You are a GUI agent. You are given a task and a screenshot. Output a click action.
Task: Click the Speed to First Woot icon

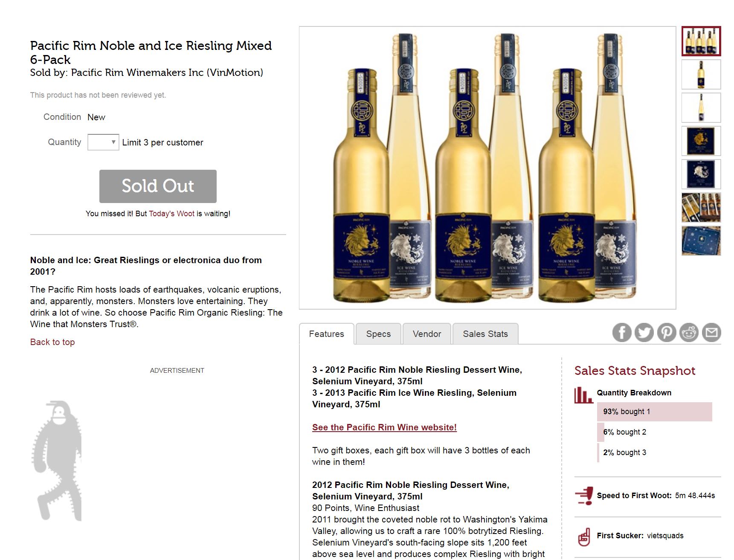pos(584,496)
